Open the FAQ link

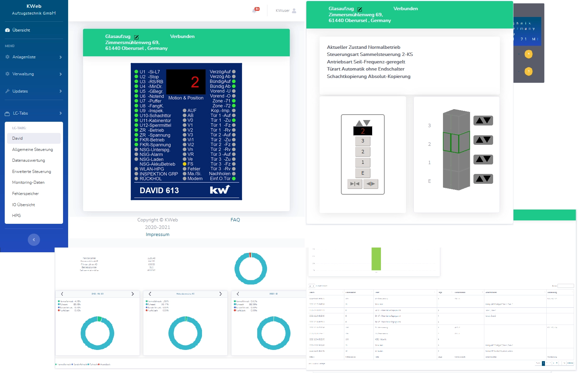click(235, 220)
